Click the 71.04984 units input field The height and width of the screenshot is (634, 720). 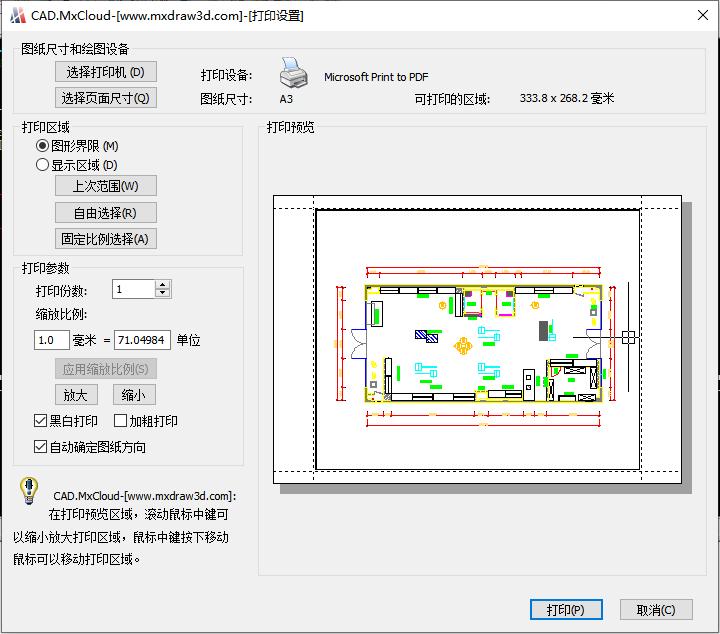pyautogui.click(x=142, y=340)
